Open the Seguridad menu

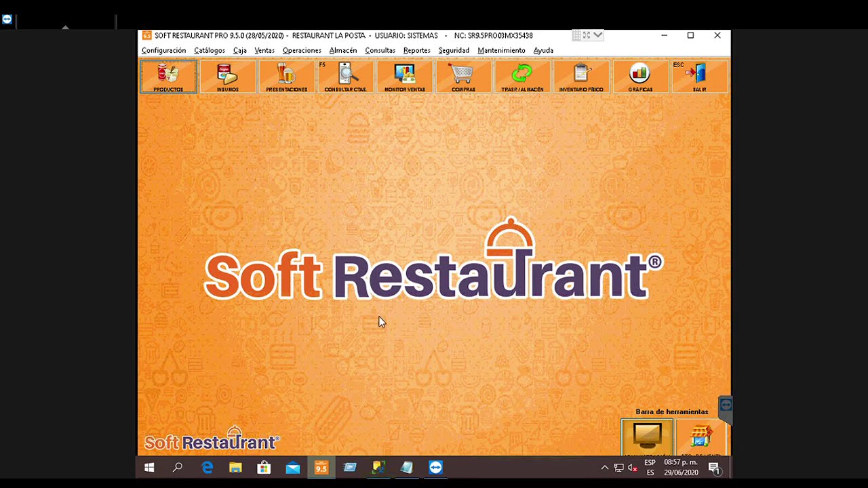click(454, 51)
